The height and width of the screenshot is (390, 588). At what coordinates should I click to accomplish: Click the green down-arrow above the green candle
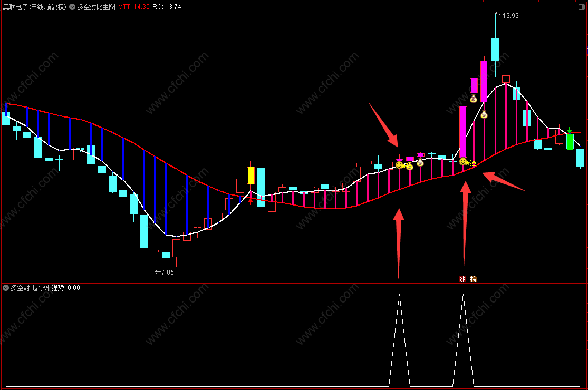coord(570,130)
